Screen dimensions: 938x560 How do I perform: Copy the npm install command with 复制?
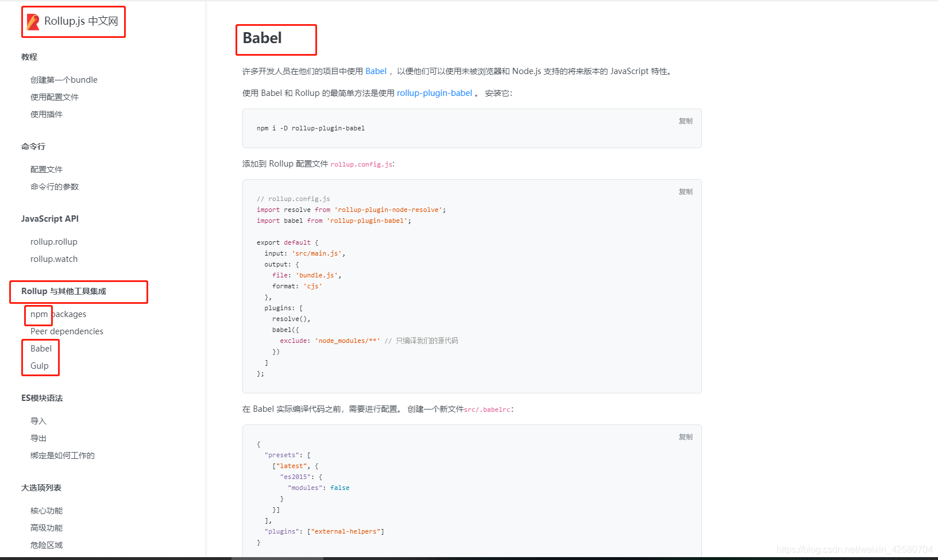tap(686, 121)
